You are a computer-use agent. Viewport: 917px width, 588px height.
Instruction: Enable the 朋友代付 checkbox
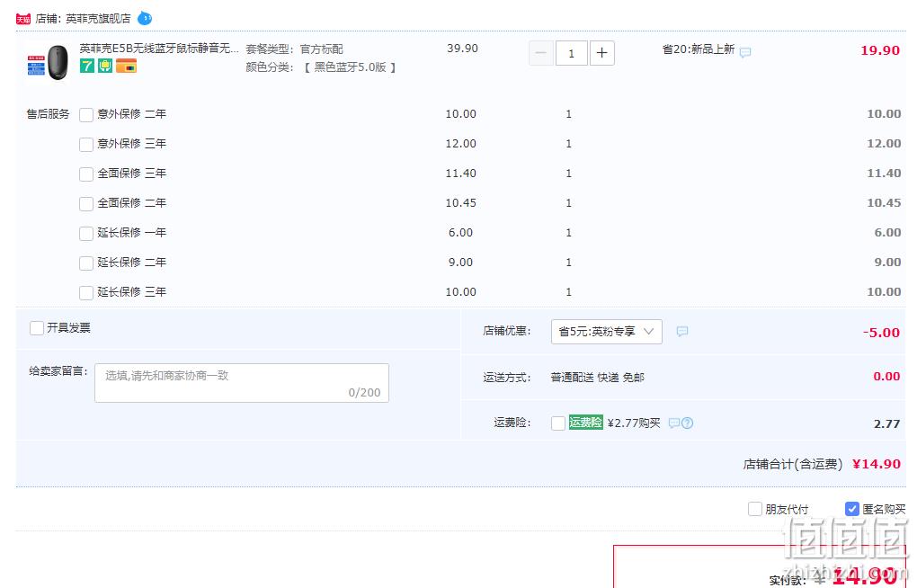pos(755,509)
